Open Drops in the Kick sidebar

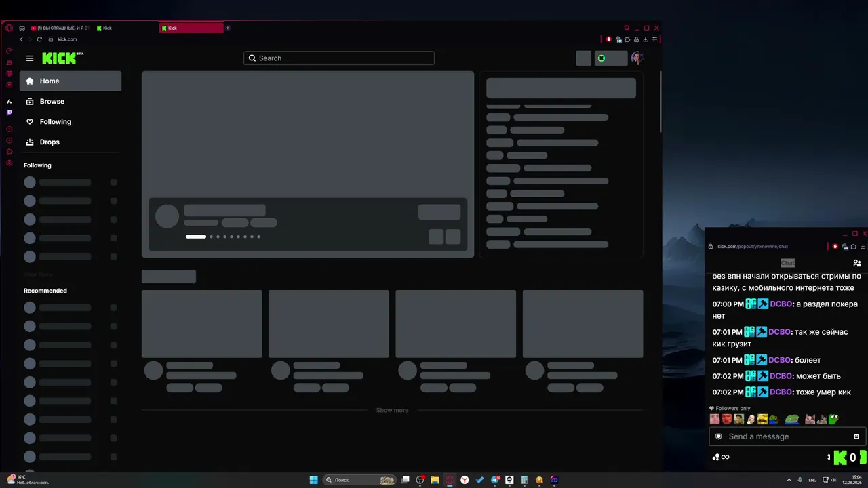coord(71,142)
